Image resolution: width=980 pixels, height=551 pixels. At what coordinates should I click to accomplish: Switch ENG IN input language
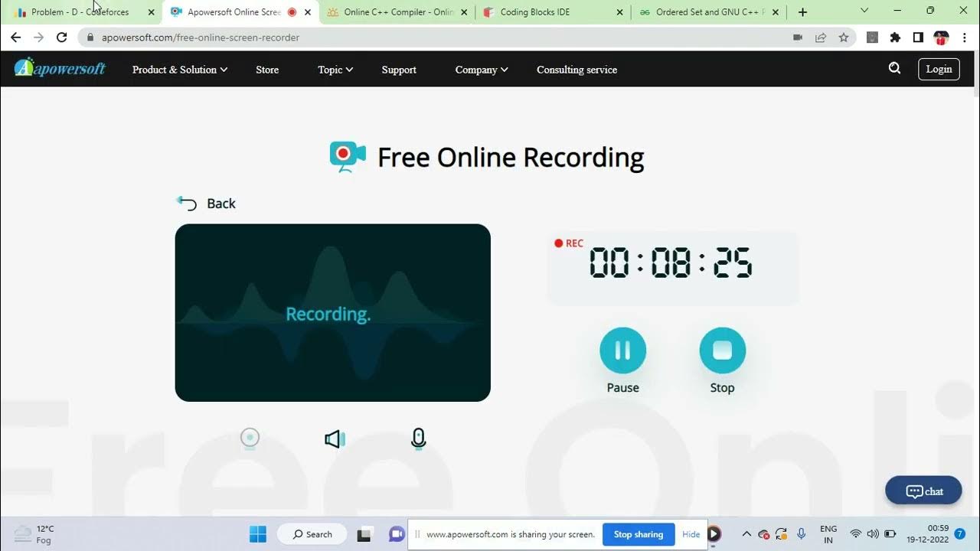(828, 534)
